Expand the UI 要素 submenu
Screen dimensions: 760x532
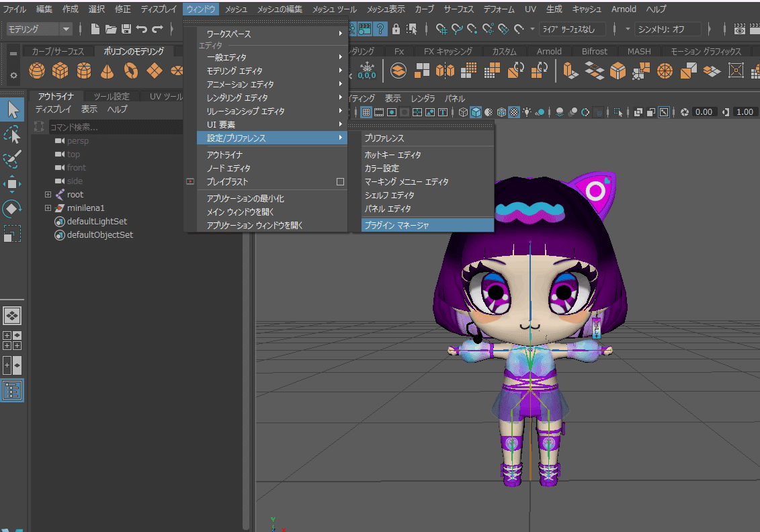point(272,124)
